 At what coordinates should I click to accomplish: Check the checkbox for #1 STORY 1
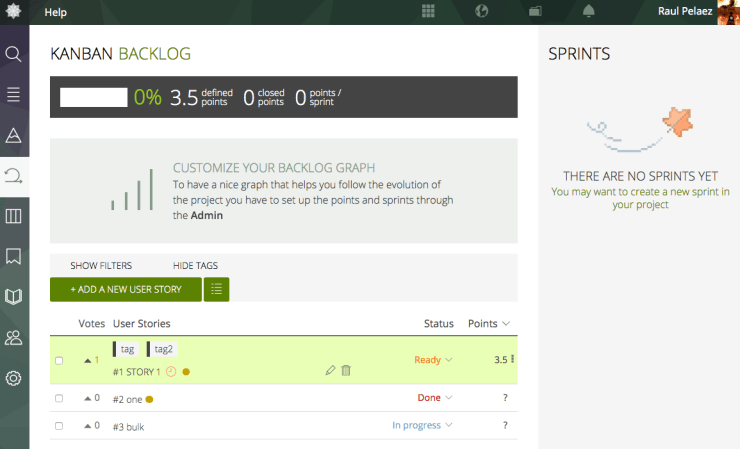(x=59, y=360)
